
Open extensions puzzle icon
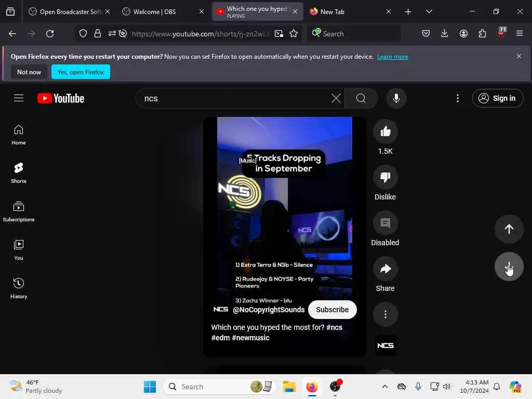(482, 33)
